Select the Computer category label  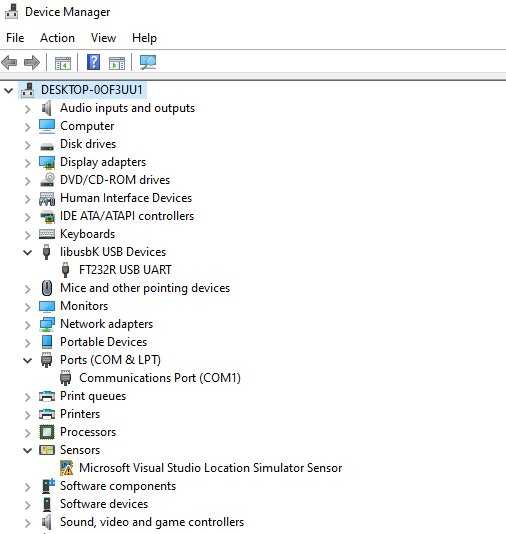coord(87,126)
